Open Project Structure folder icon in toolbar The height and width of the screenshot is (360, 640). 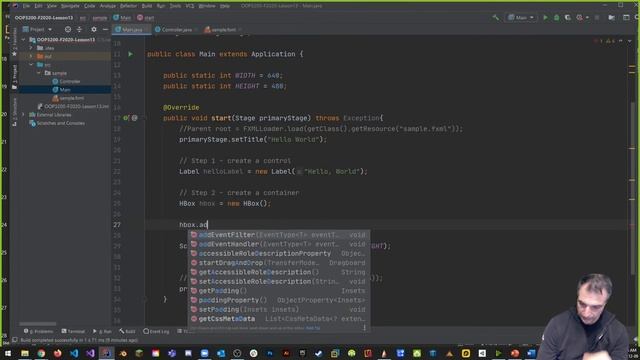(x=611, y=18)
